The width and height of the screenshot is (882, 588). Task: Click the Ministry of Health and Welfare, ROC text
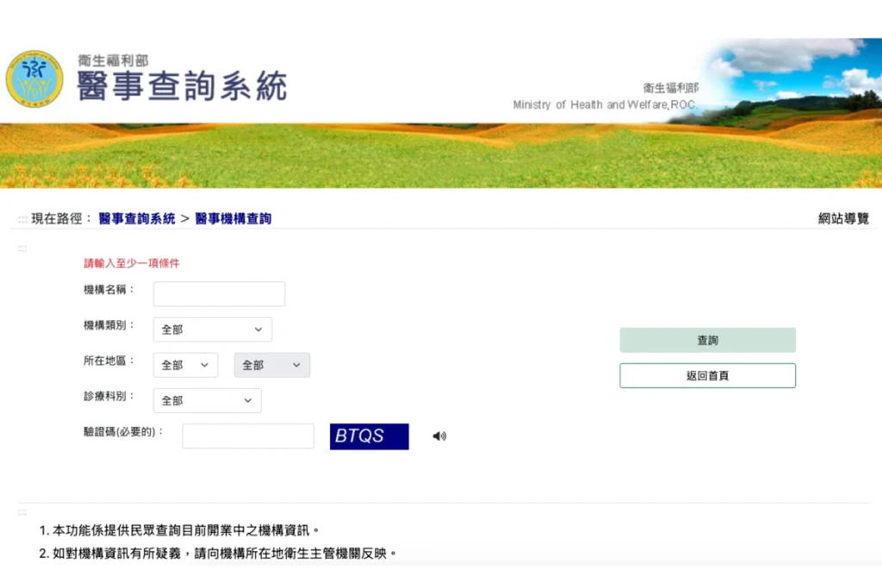tap(606, 104)
